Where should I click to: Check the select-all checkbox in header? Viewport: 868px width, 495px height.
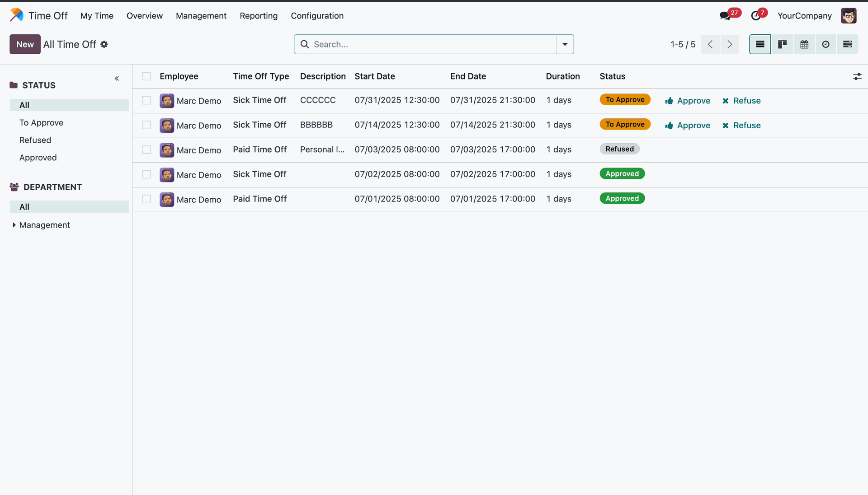pos(146,76)
